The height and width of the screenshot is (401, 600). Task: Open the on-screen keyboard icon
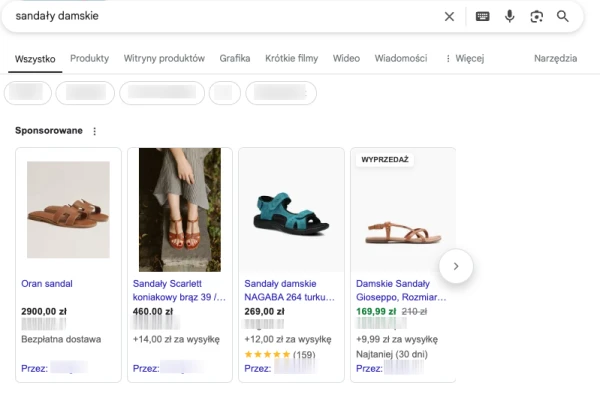[x=482, y=16]
